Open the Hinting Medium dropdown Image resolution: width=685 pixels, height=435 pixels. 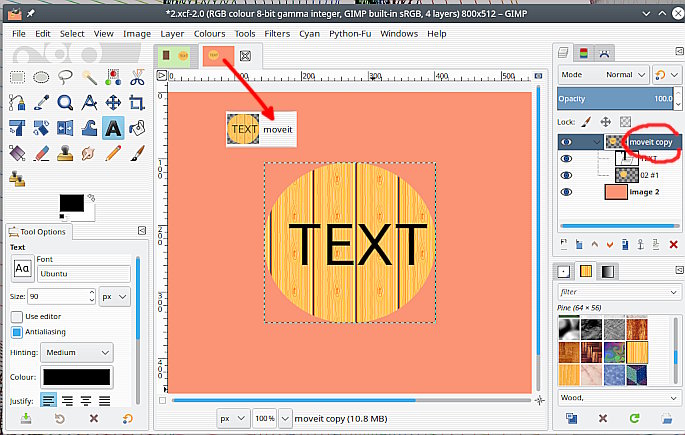click(77, 352)
